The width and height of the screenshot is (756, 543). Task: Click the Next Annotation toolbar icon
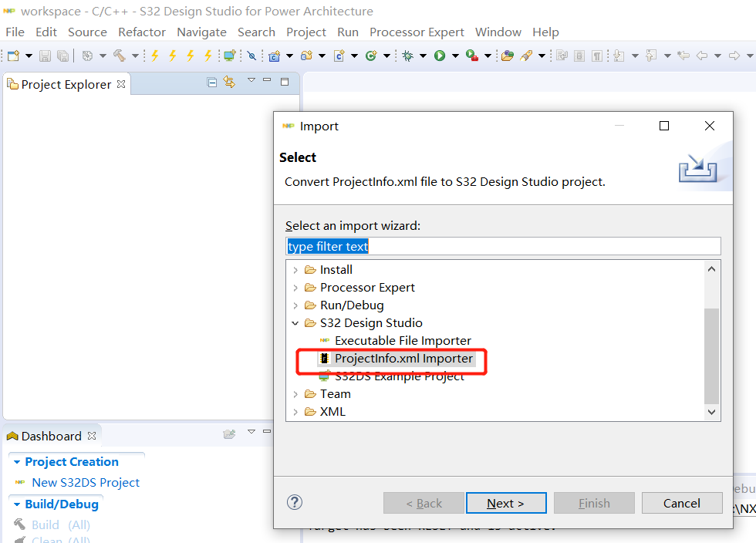pyautogui.click(x=619, y=56)
